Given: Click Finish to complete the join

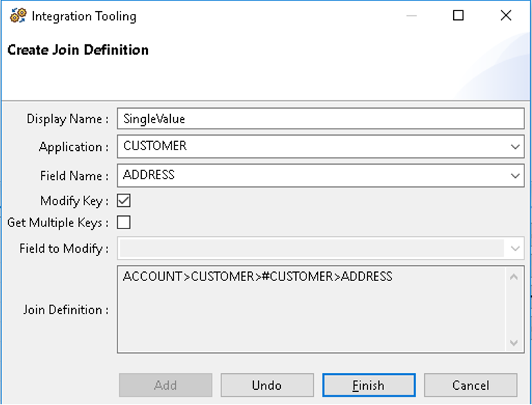Looking at the screenshot, I should pos(369,386).
